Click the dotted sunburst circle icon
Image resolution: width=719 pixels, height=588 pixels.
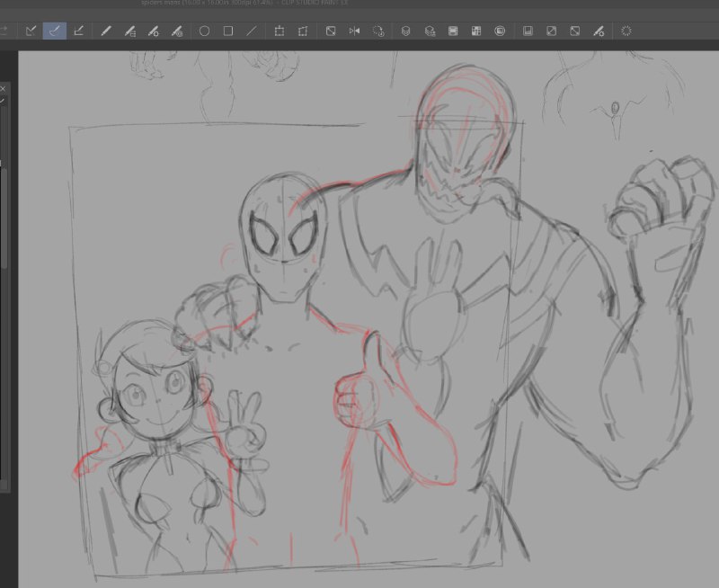tap(626, 31)
